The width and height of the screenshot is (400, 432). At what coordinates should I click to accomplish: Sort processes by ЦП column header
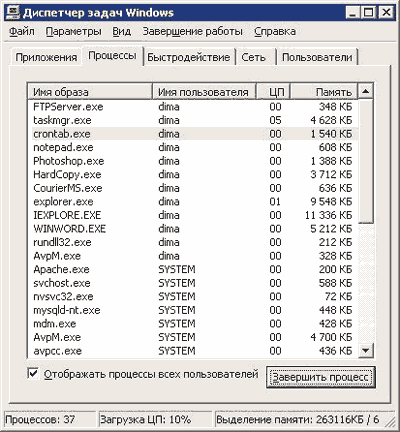pyautogui.click(x=273, y=92)
